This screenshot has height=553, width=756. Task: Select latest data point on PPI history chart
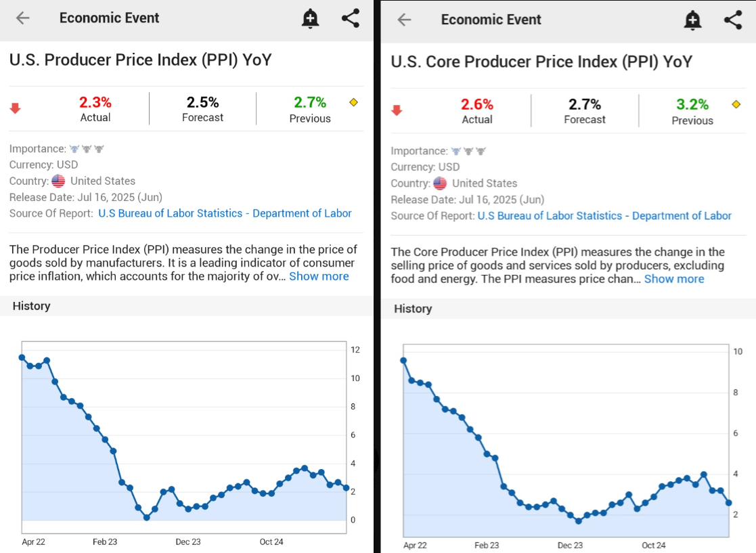pyautogui.click(x=347, y=487)
